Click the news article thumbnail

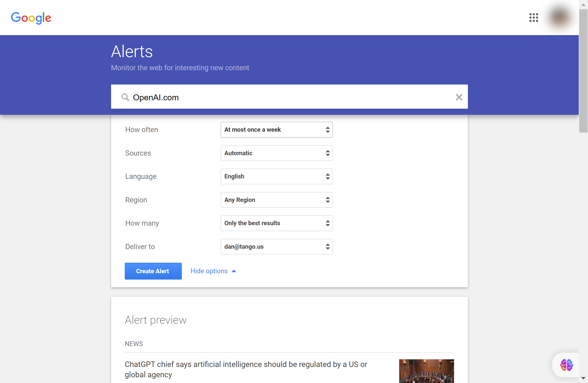[x=426, y=371]
